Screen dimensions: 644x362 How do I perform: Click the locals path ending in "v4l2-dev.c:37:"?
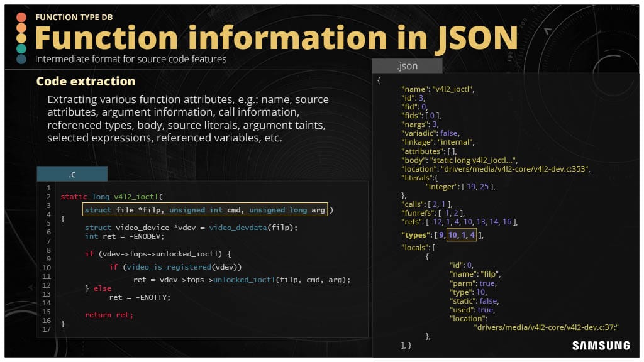tap(547, 327)
